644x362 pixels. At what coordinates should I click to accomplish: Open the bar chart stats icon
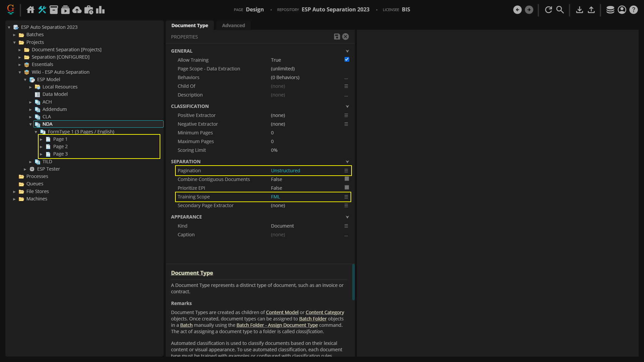point(100,10)
